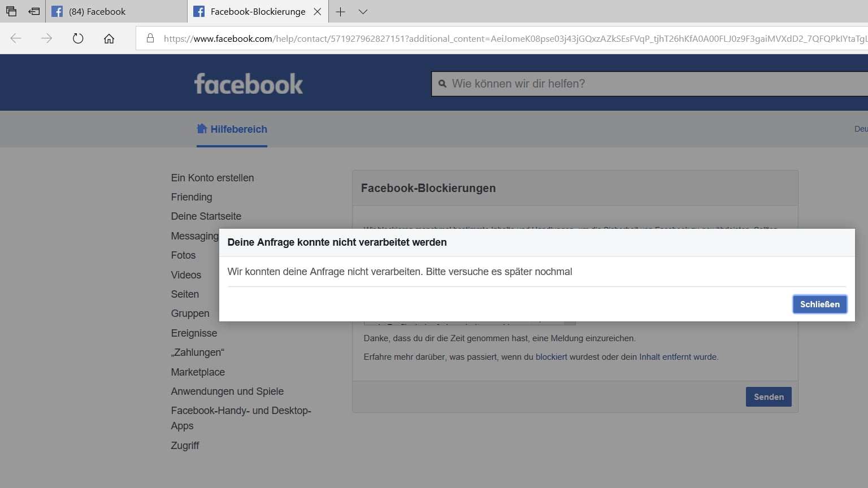The height and width of the screenshot is (488, 868).
Task: Expand the tab preview chevron
Action: tap(363, 11)
